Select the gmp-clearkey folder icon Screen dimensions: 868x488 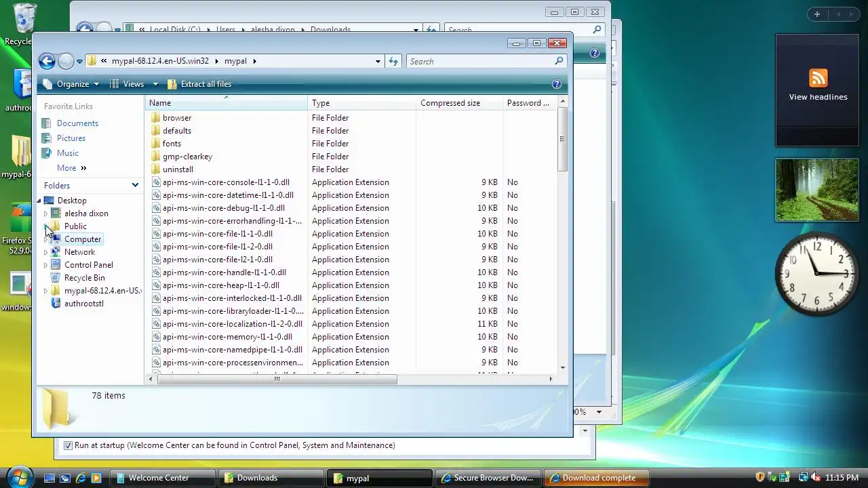pos(156,157)
